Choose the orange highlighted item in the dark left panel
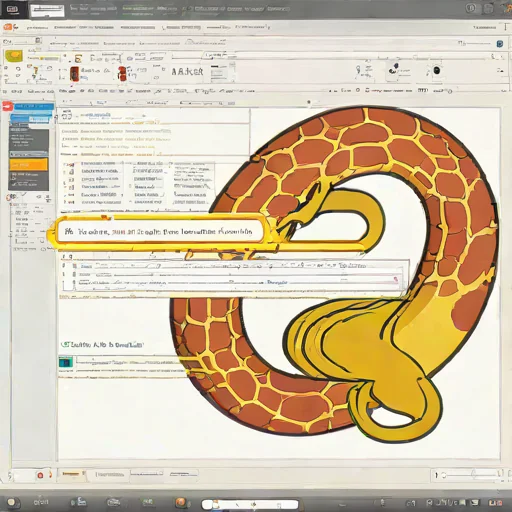 pyautogui.click(x=28, y=165)
